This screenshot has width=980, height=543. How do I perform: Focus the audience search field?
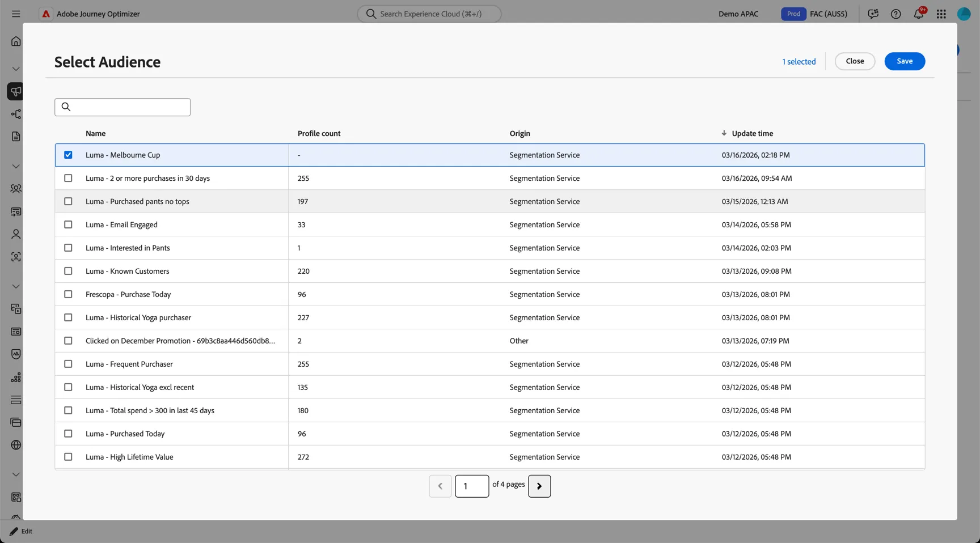(x=122, y=107)
